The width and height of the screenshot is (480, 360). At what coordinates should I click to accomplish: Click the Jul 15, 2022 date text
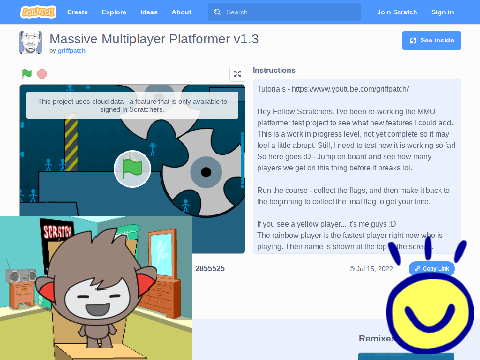(x=374, y=269)
